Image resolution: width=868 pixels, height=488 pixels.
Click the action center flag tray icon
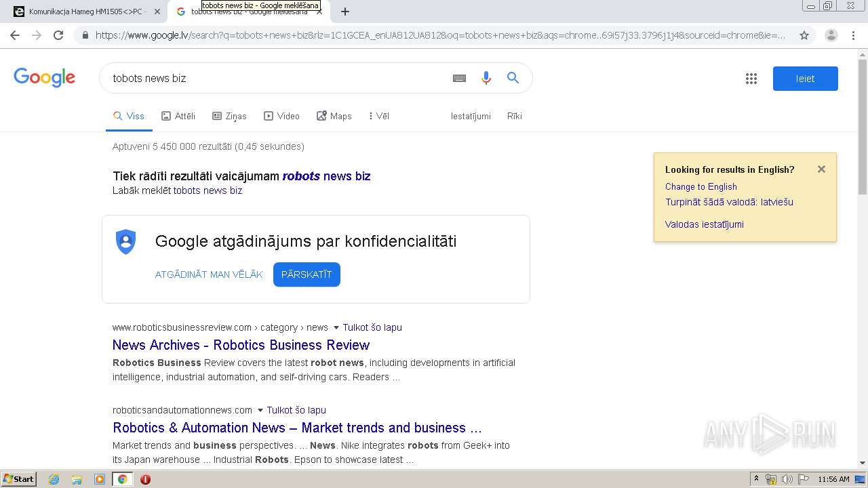click(x=803, y=479)
